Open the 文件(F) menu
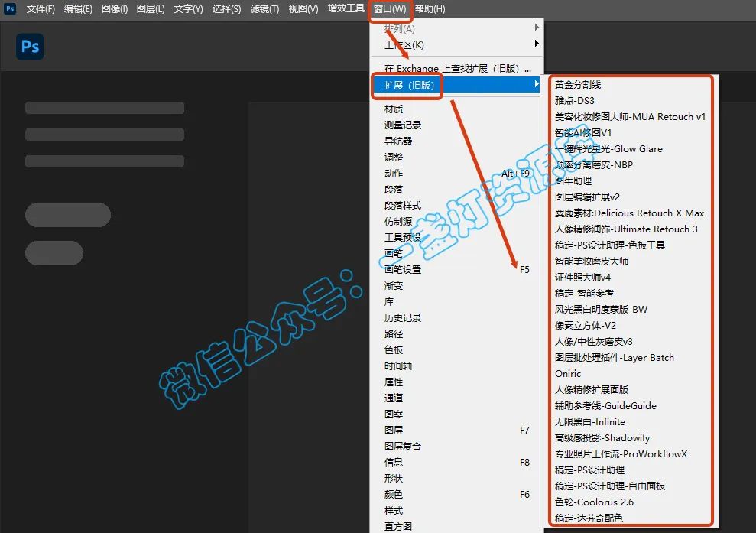Viewport: 756px width, 533px height. pyautogui.click(x=41, y=9)
